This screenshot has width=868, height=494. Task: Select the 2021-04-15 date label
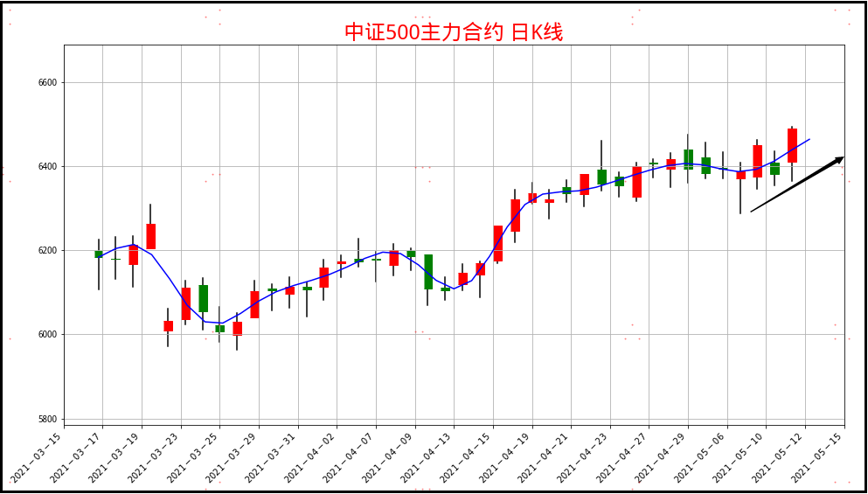tap(467, 457)
